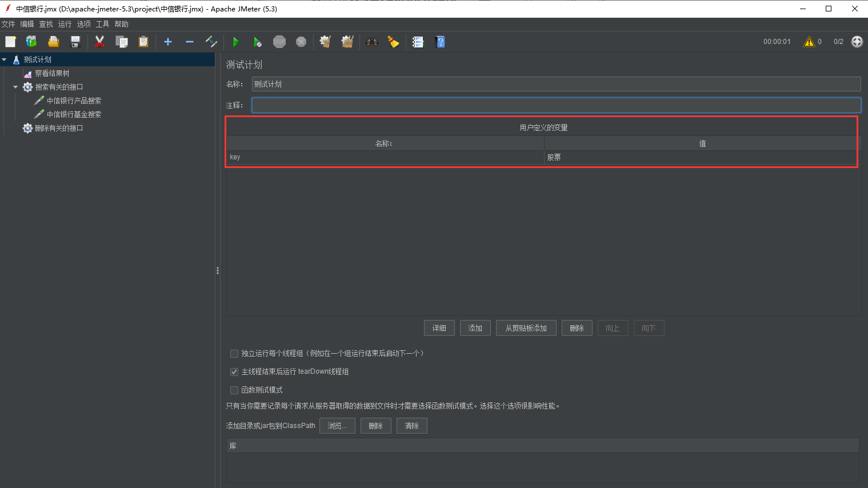This screenshot has width=868, height=488.
Task: Click the 清除 button
Action: [412, 426]
